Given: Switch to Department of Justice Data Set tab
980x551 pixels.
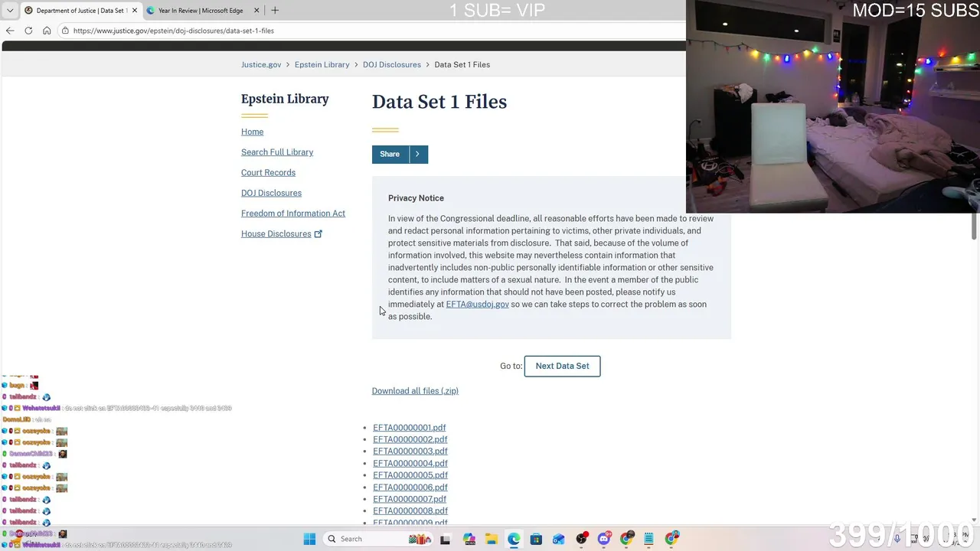Looking at the screenshot, I should pyautogui.click(x=80, y=11).
